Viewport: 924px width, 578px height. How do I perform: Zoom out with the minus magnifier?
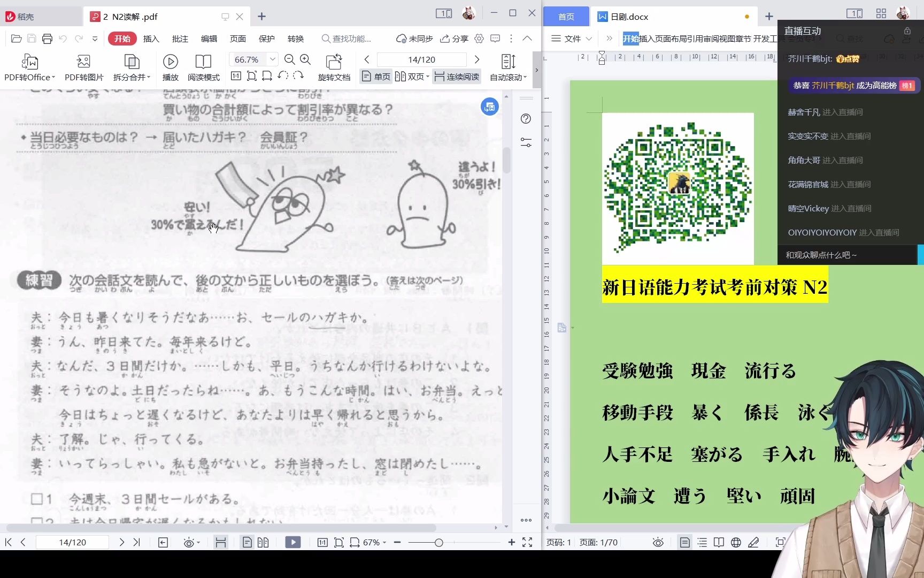290,59
